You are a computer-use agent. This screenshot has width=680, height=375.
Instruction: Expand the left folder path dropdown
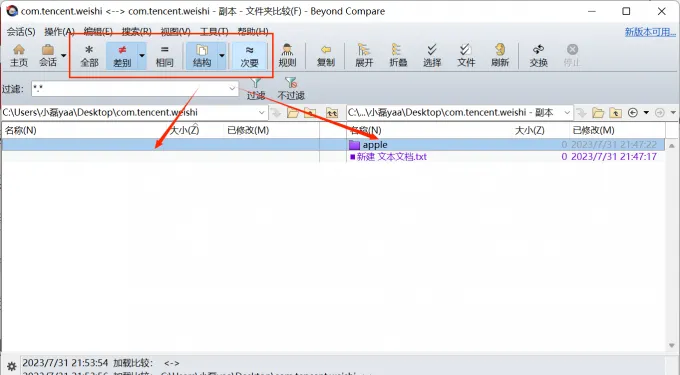tap(261, 113)
